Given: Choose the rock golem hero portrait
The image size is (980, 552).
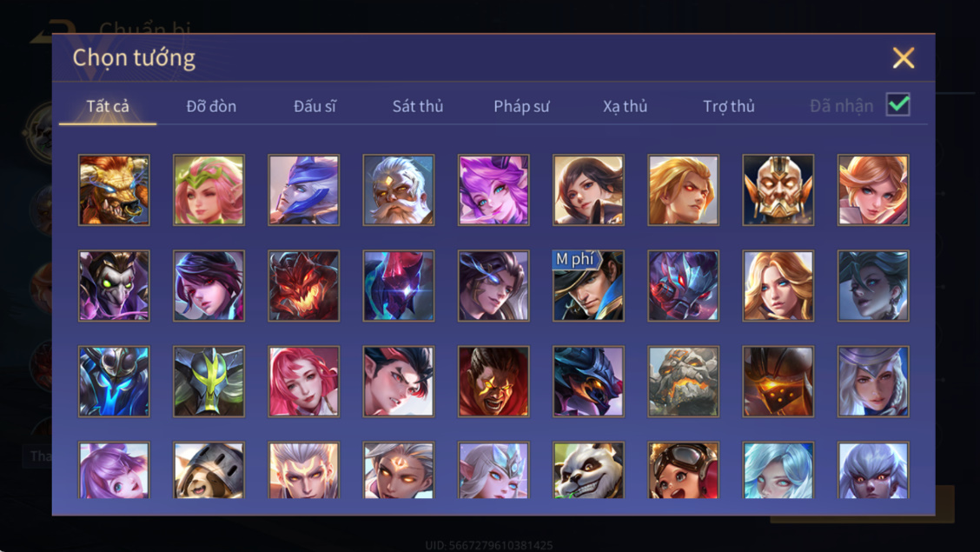Looking at the screenshot, I should [x=683, y=382].
